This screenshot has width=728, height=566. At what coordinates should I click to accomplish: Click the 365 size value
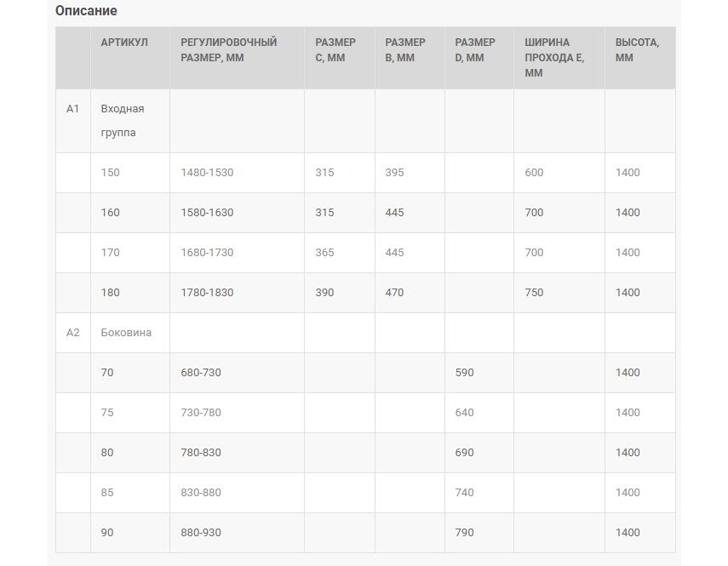tap(324, 253)
